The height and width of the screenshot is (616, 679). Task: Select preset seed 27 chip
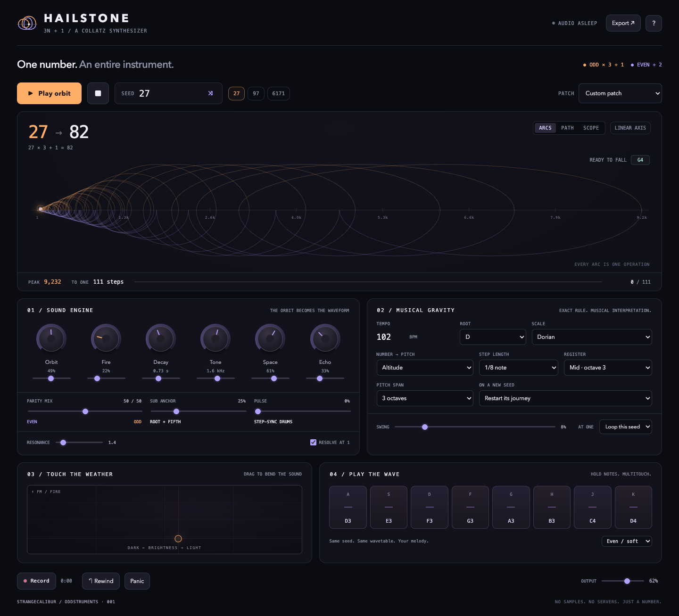pos(237,93)
